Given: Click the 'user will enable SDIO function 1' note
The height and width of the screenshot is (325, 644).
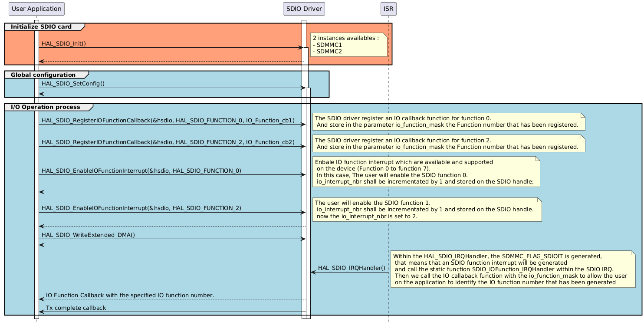Looking at the screenshot, I should tap(427, 210).
